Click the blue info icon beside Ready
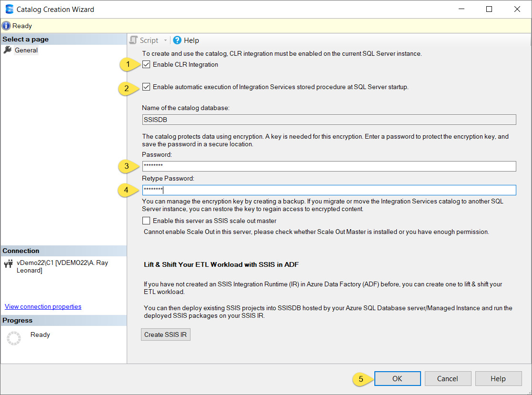Image resolution: width=532 pixels, height=395 pixels. 6,26
